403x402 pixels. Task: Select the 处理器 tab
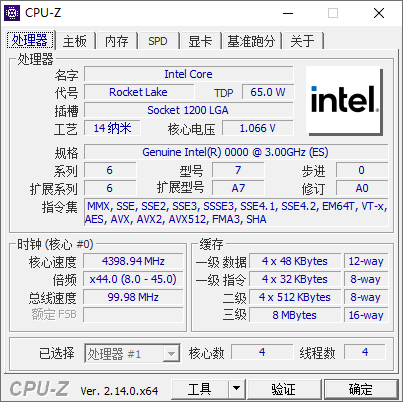tap(30, 40)
